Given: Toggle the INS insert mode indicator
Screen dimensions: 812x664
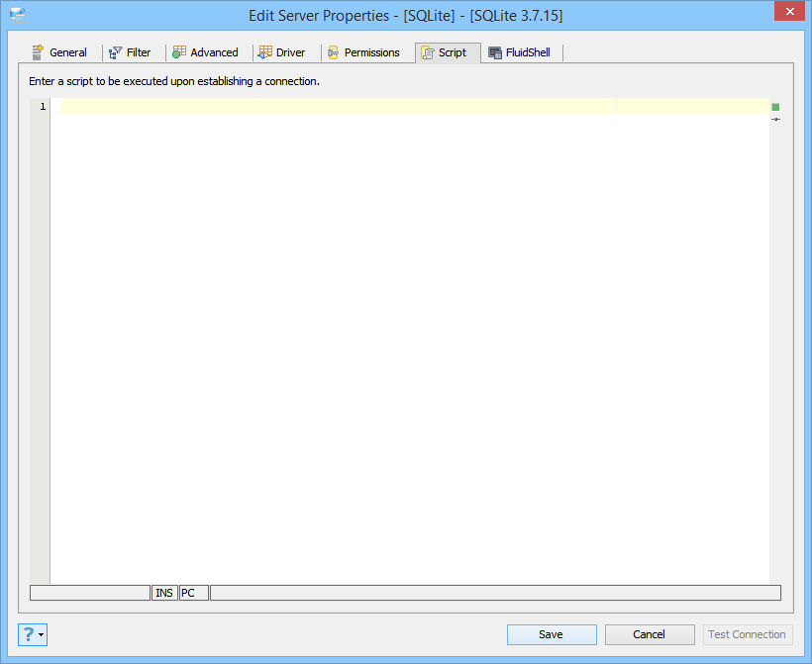Looking at the screenshot, I should [164, 593].
